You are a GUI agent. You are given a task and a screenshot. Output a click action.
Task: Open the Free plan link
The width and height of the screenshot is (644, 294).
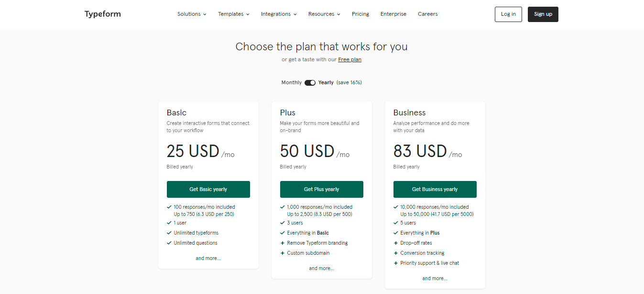coord(349,59)
